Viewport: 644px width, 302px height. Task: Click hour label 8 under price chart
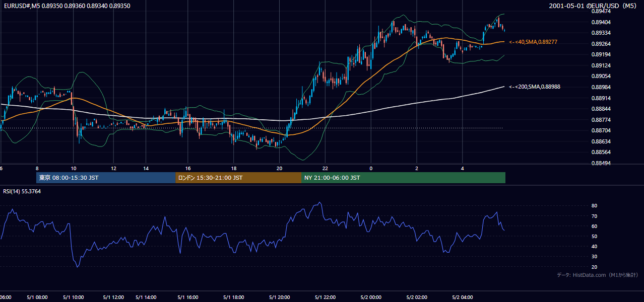point(37,168)
